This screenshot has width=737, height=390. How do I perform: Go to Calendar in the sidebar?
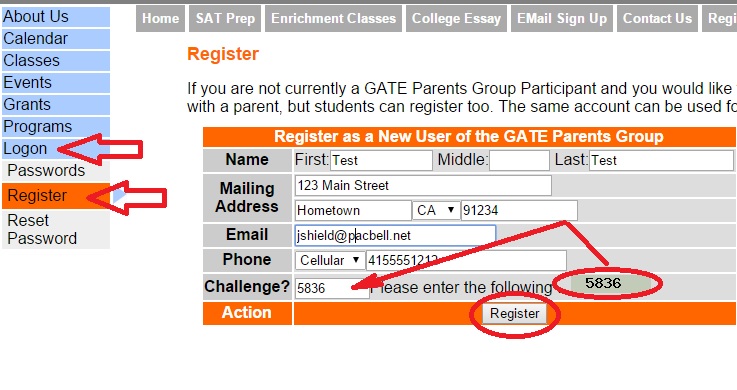[x=56, y=39]
